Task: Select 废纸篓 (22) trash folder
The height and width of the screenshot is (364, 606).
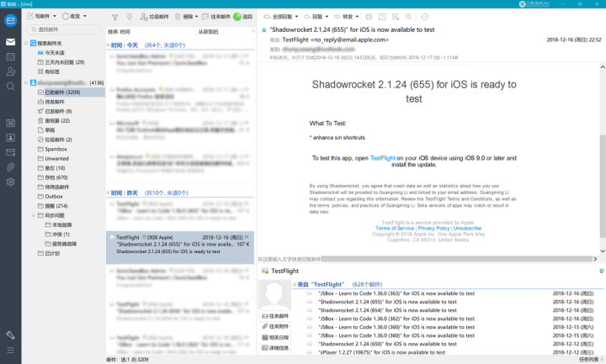Action: pos(54,121)
